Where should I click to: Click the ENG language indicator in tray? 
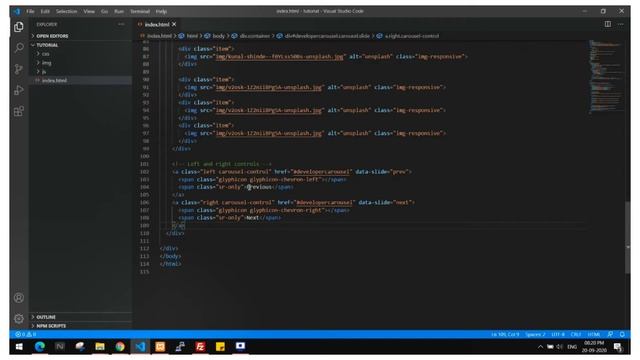572,347
